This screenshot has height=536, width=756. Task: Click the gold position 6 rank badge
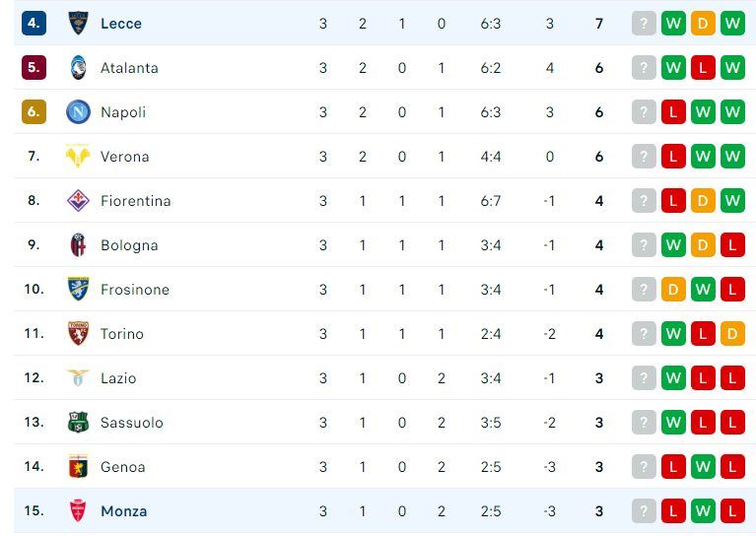click(34, 111)
